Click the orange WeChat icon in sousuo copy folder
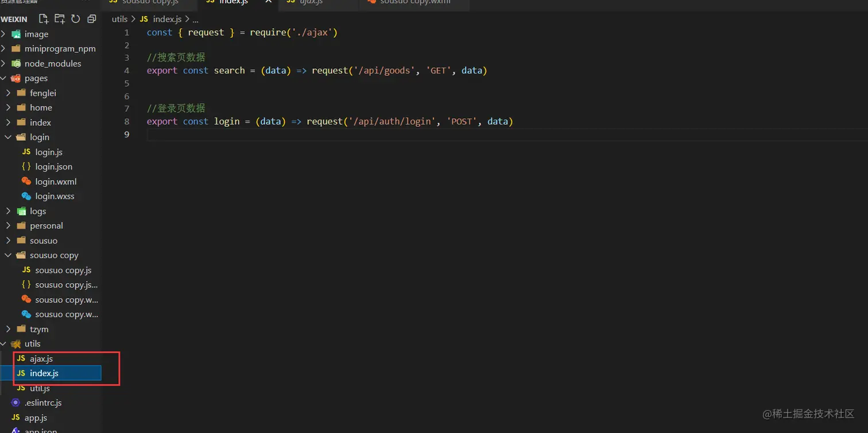868x433 pixels. [26, 300]
